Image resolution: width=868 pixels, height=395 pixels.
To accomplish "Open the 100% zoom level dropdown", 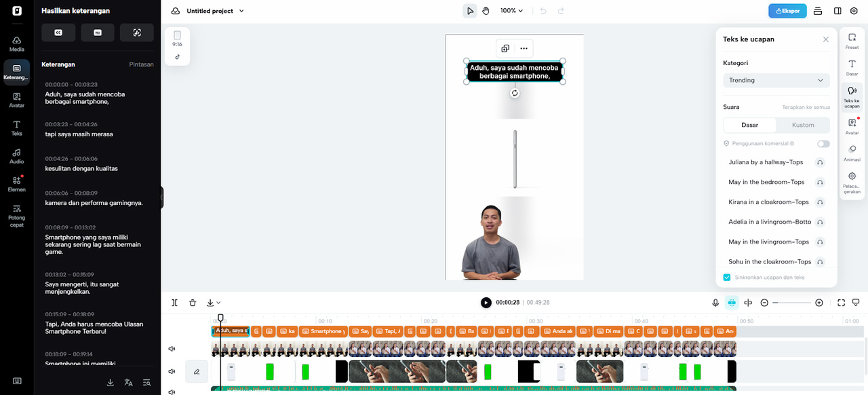I will tap(512, 11).
